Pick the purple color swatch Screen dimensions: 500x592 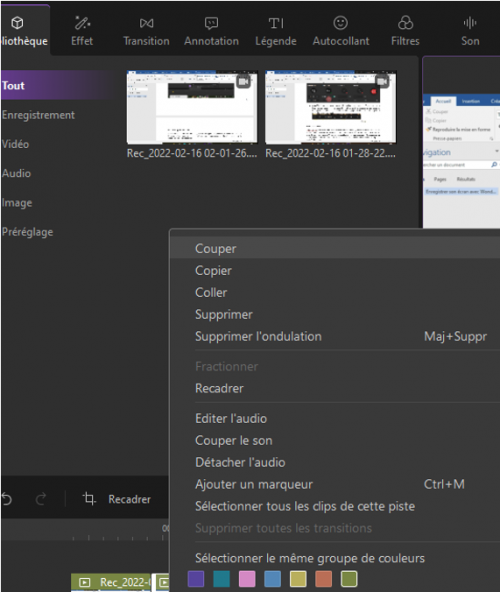pyautogui.click(x=196, y=578)
